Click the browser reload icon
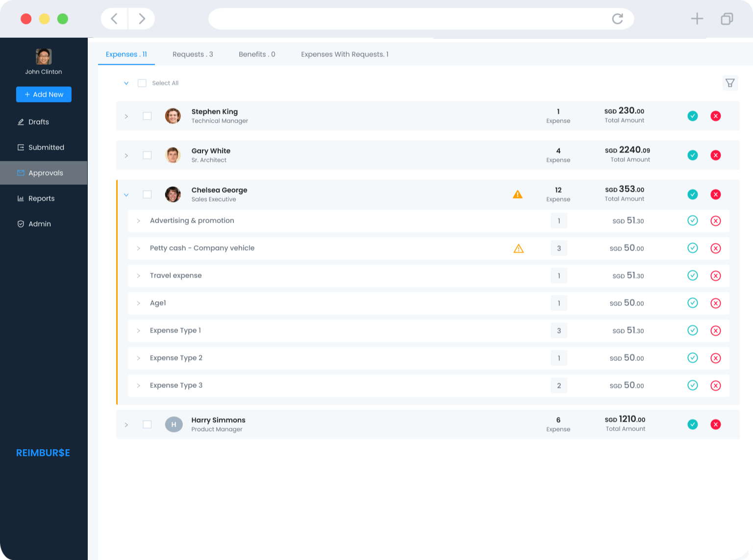The image size is (753, 560). (617, 19)
